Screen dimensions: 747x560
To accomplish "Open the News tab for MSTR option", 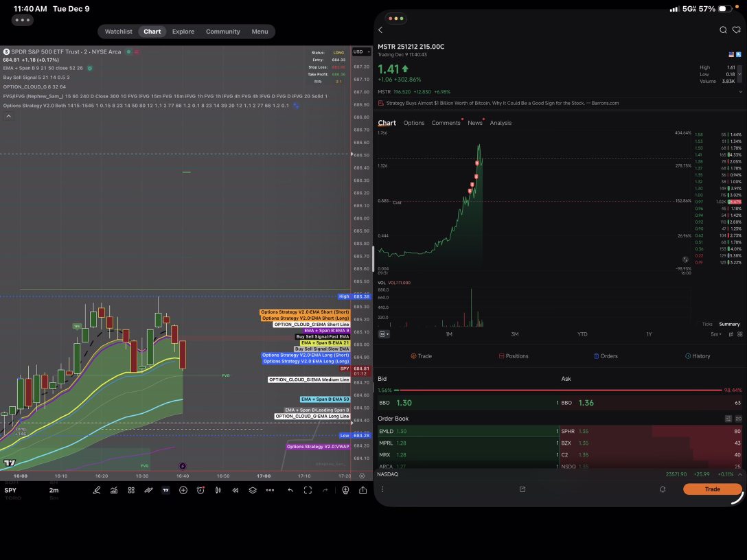I will (474, 123).
